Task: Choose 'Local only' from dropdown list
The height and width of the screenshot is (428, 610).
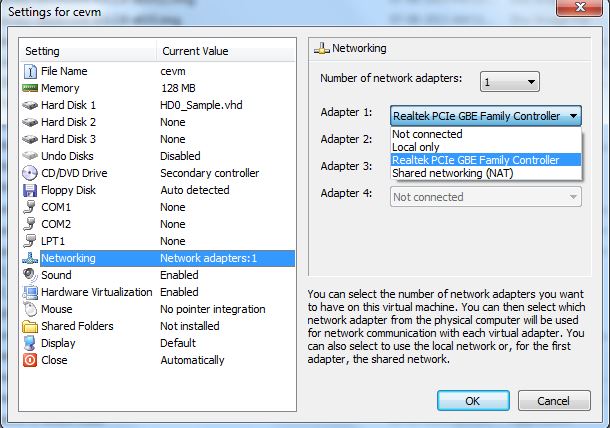Action: coord(486,147)
